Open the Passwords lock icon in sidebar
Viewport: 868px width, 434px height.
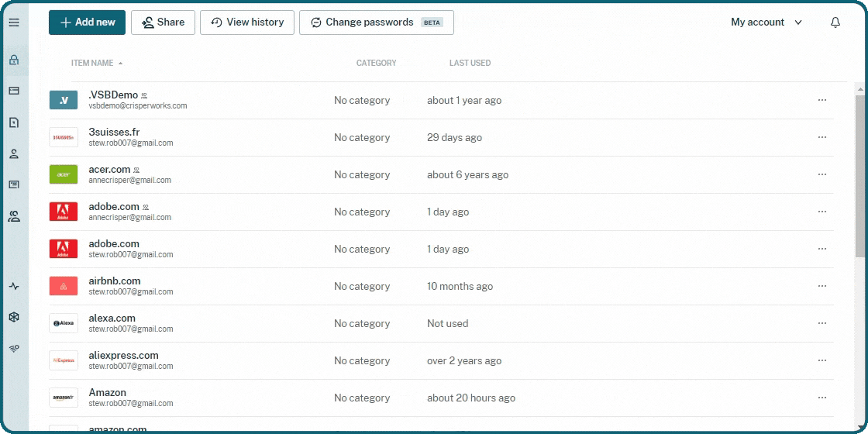[x=13, y=60]
